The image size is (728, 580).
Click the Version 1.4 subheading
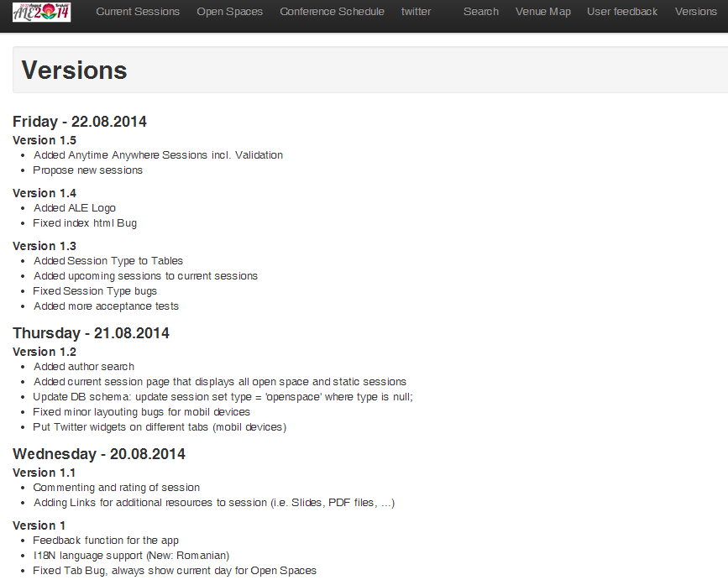tap(45, 193)
